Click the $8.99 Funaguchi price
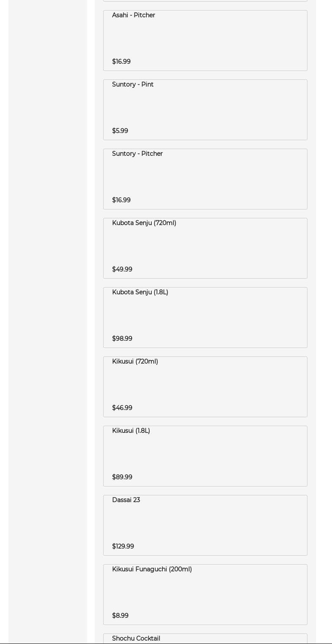Screen dimensions: 332x644 click(120, 616)
